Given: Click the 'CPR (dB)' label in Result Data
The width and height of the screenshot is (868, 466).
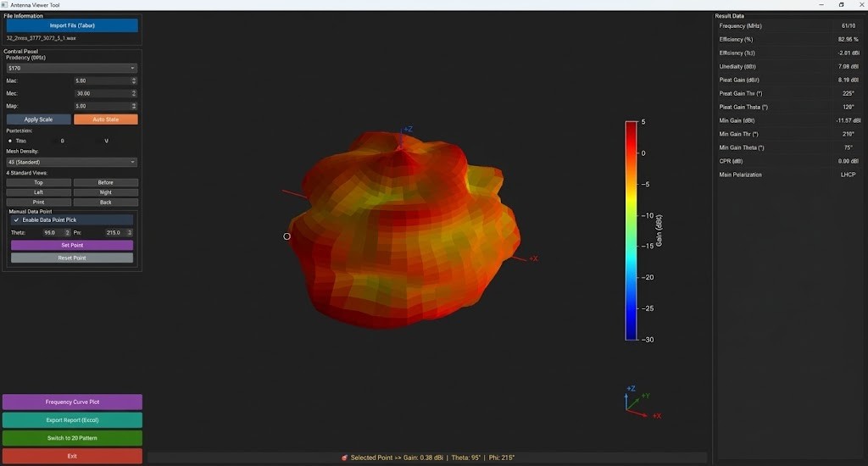Looking at the screenshot, I should click(x=731, y=161).
